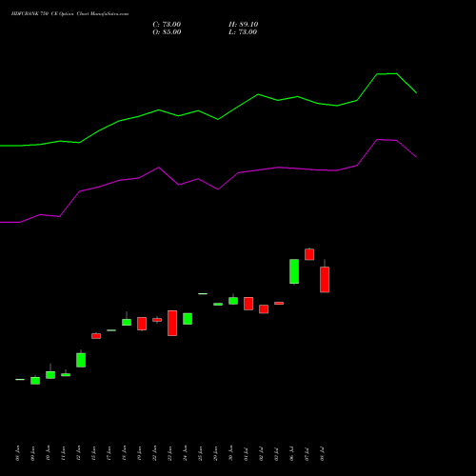Click the green candlestick on 12 Jun
The image size is (476, 476).
coord(81,360)
